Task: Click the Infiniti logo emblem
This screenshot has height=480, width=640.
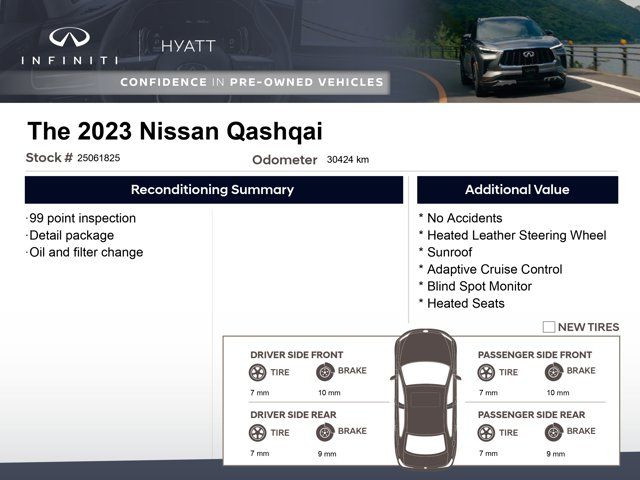Action: [x=69, y=36]
